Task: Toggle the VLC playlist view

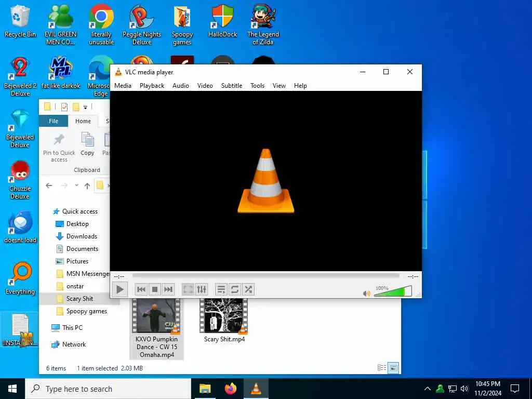Action: [x=221, y=289]
